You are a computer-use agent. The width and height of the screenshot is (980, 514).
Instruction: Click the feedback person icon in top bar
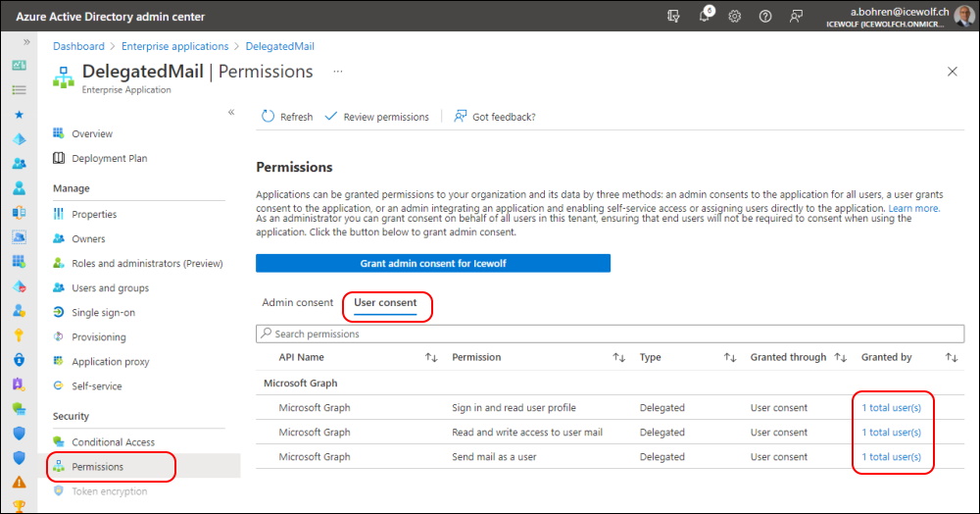point(796,17)
